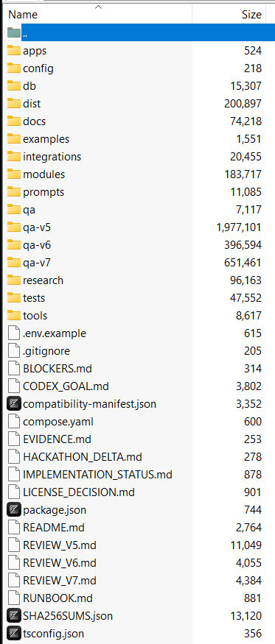The image size is (275, 644).
Task: Click the 1,977,101 size value
Action: 239,227
